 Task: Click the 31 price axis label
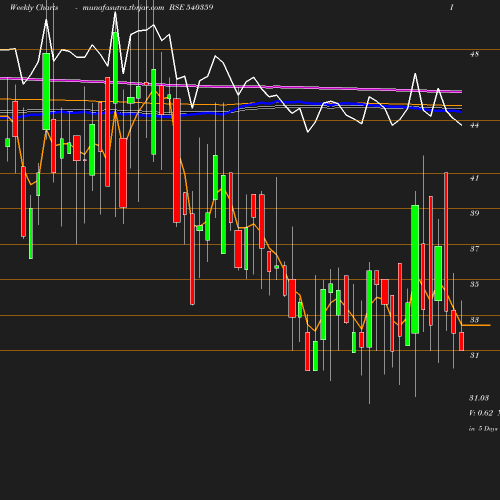pos(474,355)
